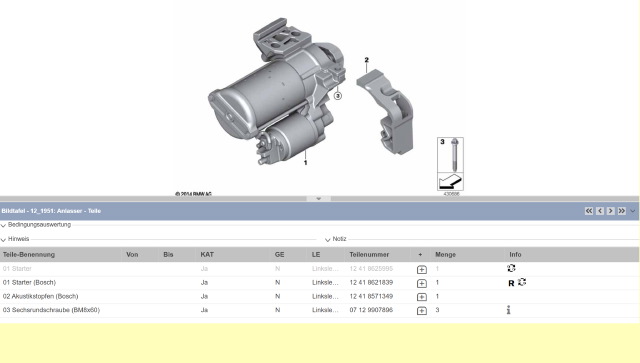Add Akustikstopfen (Bosch) using plus icon
The image size is (640, 363).
click(x=422, y=297)
